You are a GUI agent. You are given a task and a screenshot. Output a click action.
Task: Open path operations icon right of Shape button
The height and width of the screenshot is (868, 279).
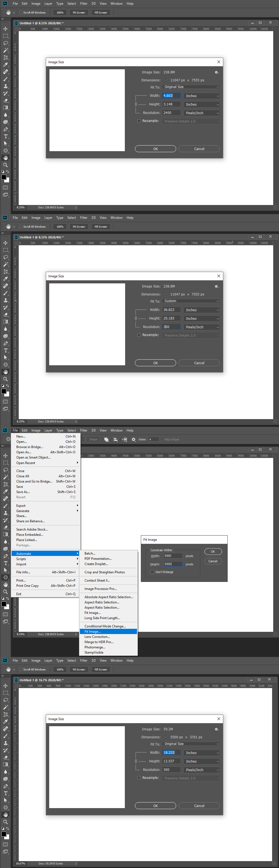coord(106,440)
